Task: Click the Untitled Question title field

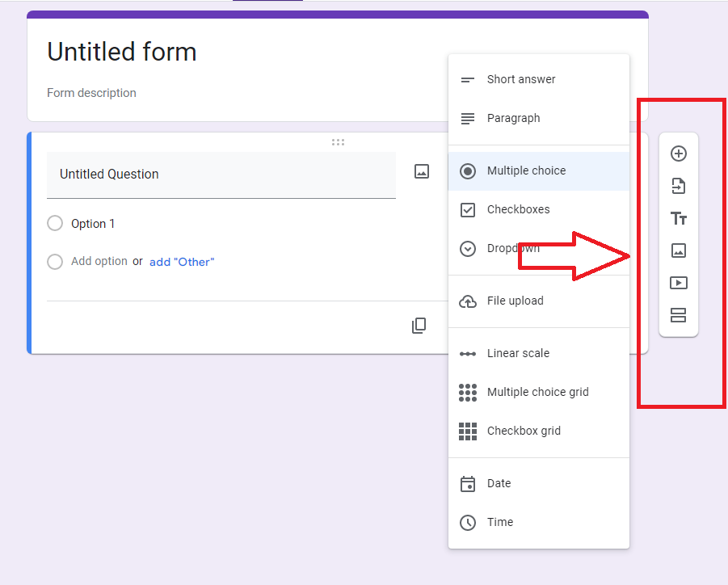Action: point(221,175)
